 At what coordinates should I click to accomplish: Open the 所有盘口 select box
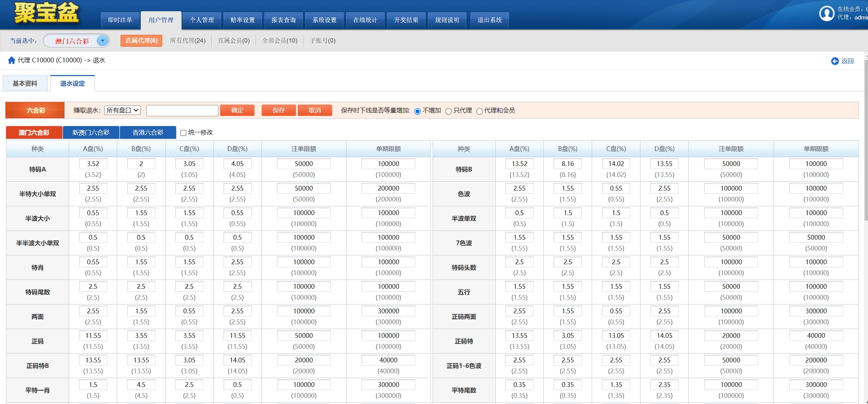pos(122,110)
